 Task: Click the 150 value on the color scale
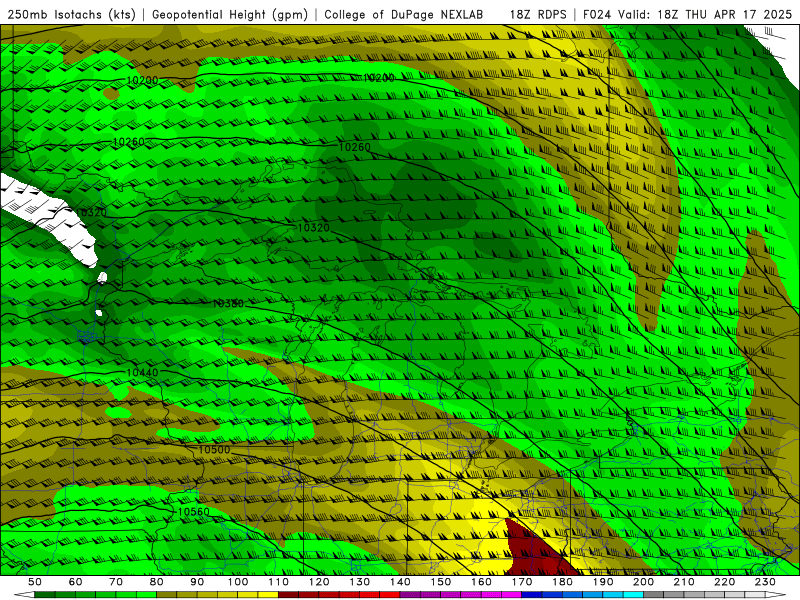[441, 582]
